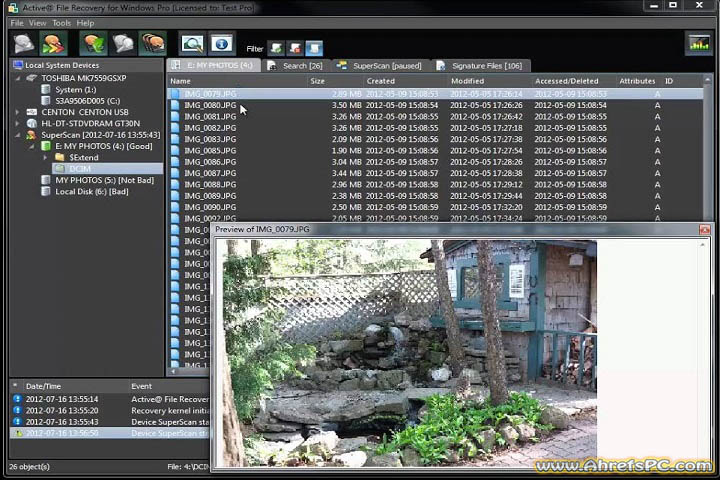Click the first disk scan toolbar icon

click(24, 44)
